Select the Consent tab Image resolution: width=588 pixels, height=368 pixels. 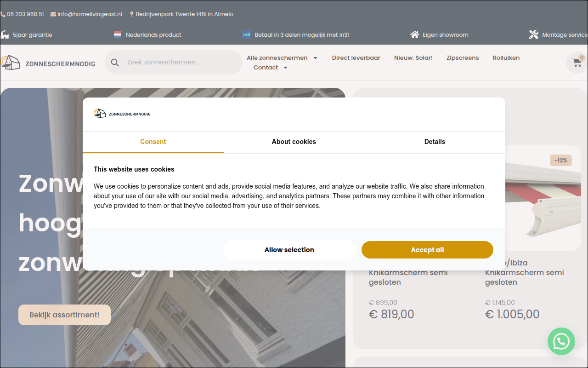153,142
